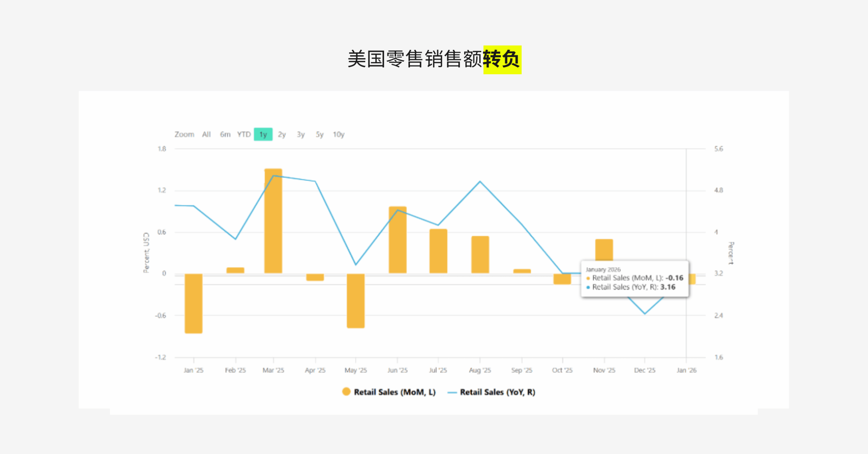Choose the 6m zoom range
This screenshot has height=454, width=868.
coord(225,135)
